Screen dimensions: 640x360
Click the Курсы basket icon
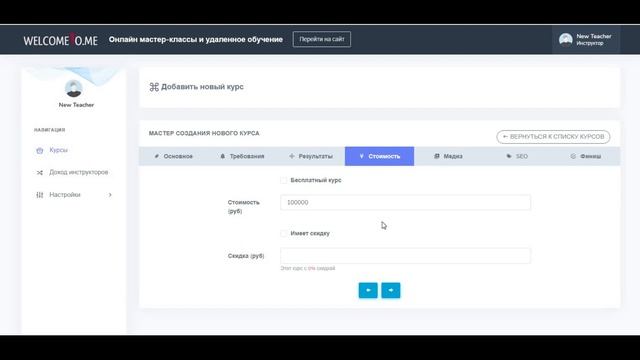click(x=40, y=150)
